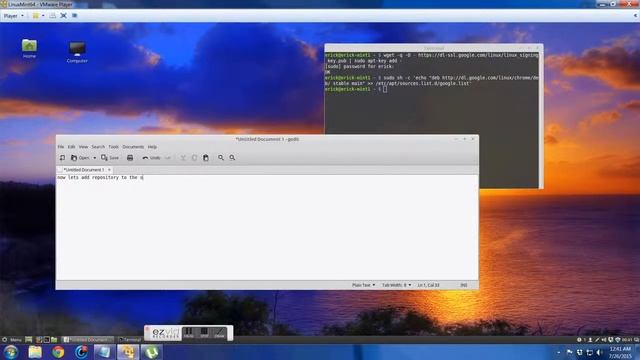
Task: Click the Terminal window command area
Action: pos(431,120)
